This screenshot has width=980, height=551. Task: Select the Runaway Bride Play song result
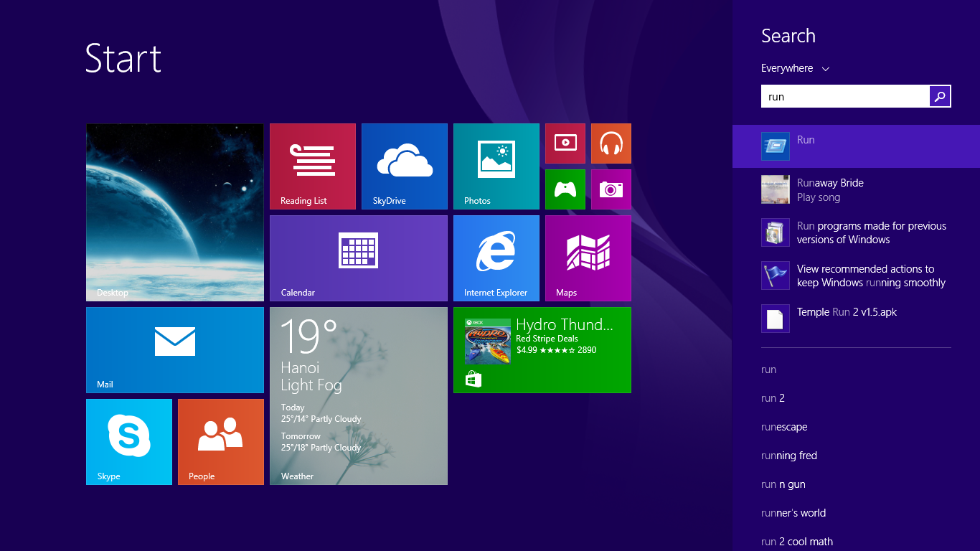point(856,189)
